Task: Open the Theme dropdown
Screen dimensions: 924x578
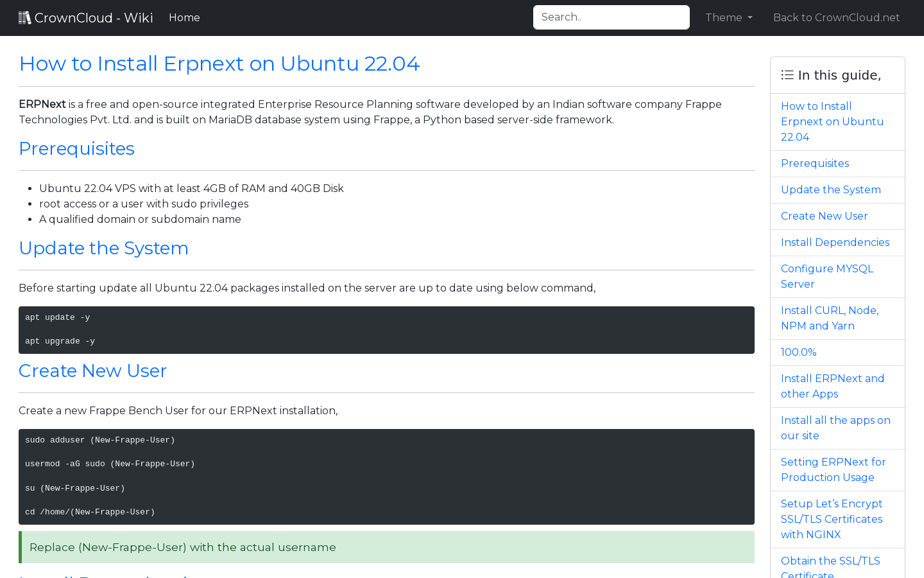Action: pyautogui.click(x=728, y=17)
